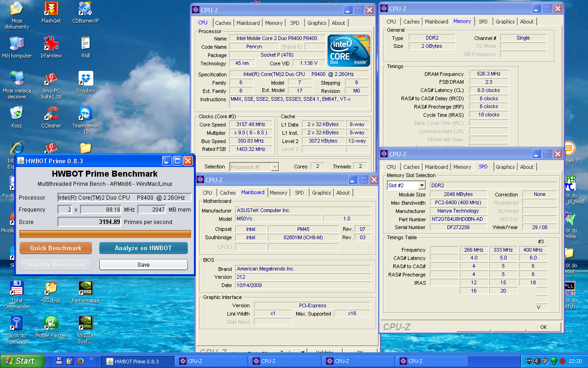This screenshot has width=588, height=368.
Task: Click the Rated FSB value 1403.32 MHz
Action: [251, 149]
